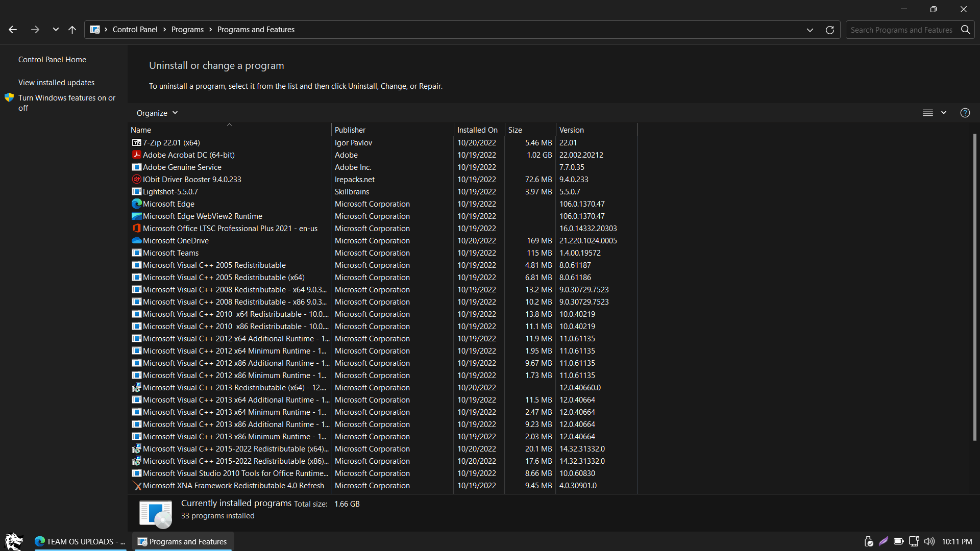The height and width of the screenshot is (551, 980).
Task: Sort the list by the Installed On column
Action: [x=477, y=130]
